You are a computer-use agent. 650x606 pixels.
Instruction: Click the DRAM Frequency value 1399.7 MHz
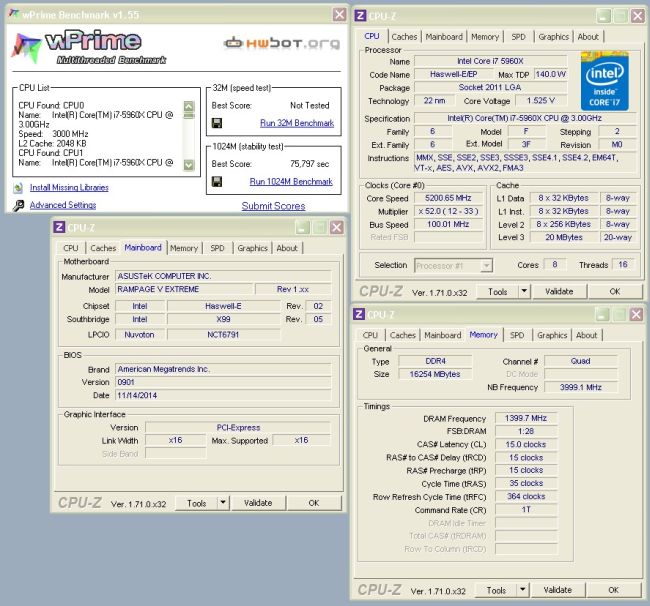pos(526,418)
